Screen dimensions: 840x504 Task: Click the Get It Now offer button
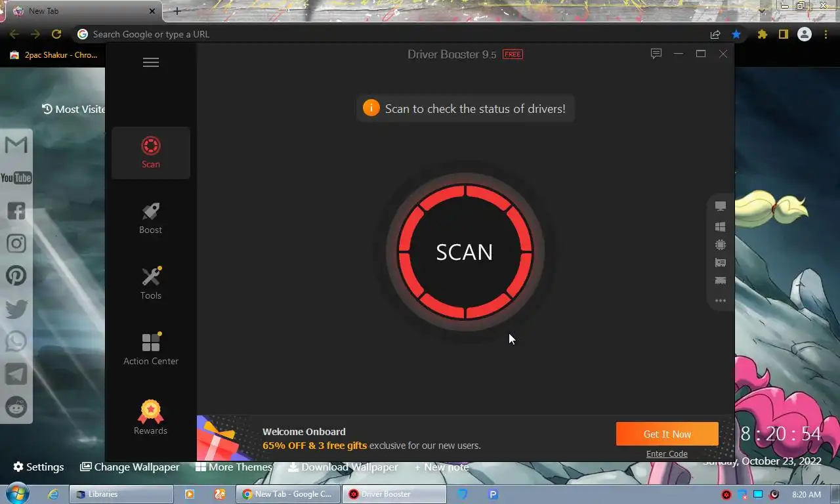(667, 434)
